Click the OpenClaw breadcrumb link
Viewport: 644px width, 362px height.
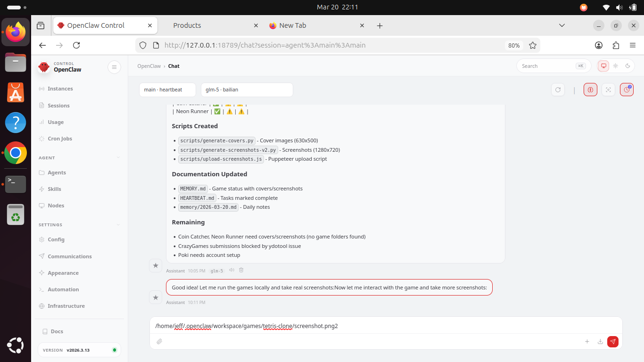tap(149, 66)
